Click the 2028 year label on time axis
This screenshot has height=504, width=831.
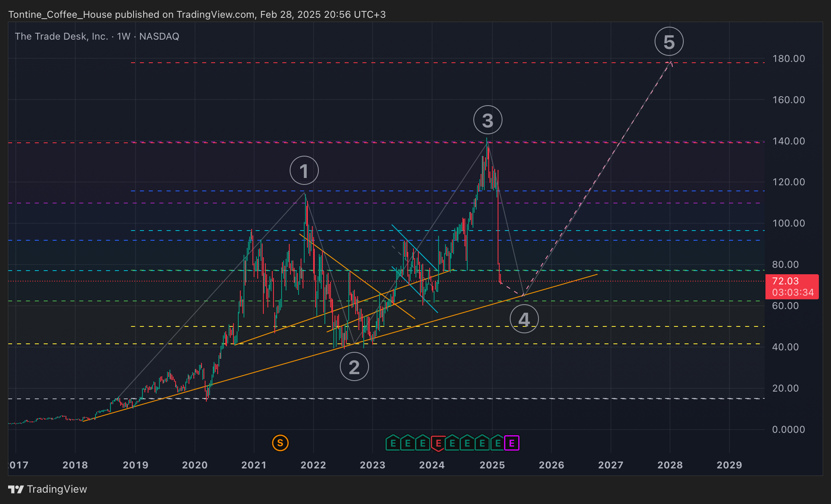pyautogui.click(x=670, y=465)
